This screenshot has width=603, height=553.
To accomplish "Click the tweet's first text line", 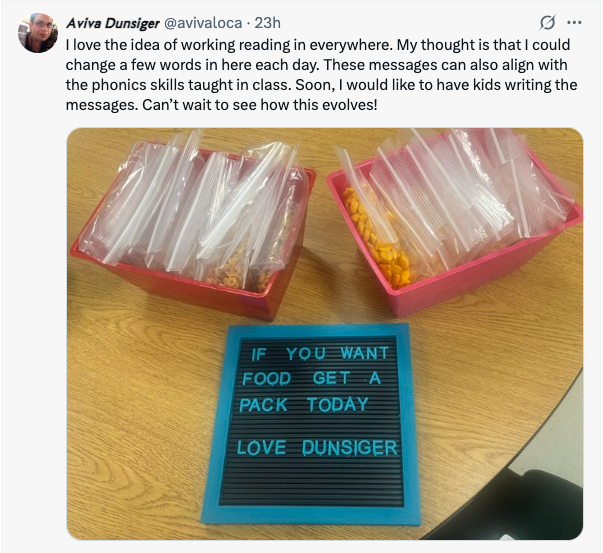I will point(318,45).
